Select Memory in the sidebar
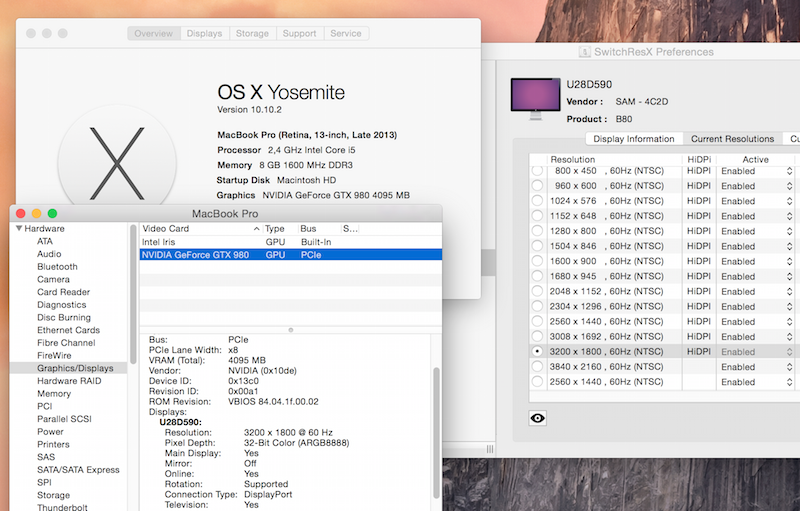The width and height of the screenshot is (800, 511). 54,394
